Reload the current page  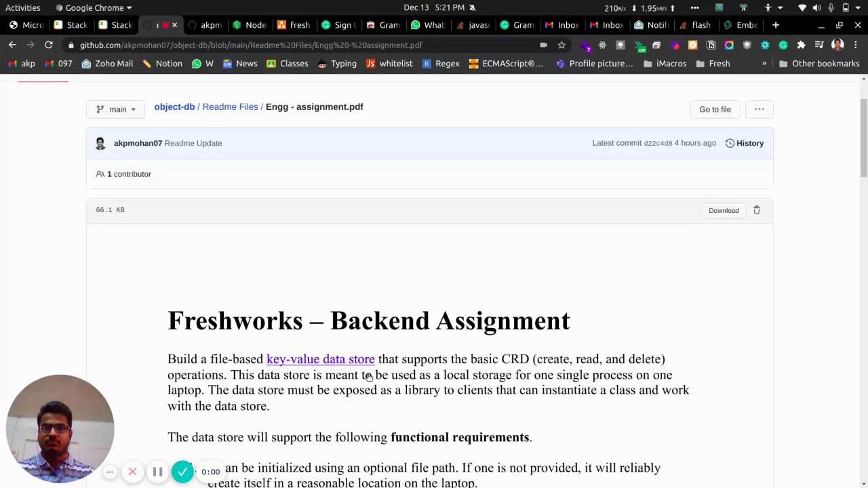pyautogui.click(x=49, y=45)
